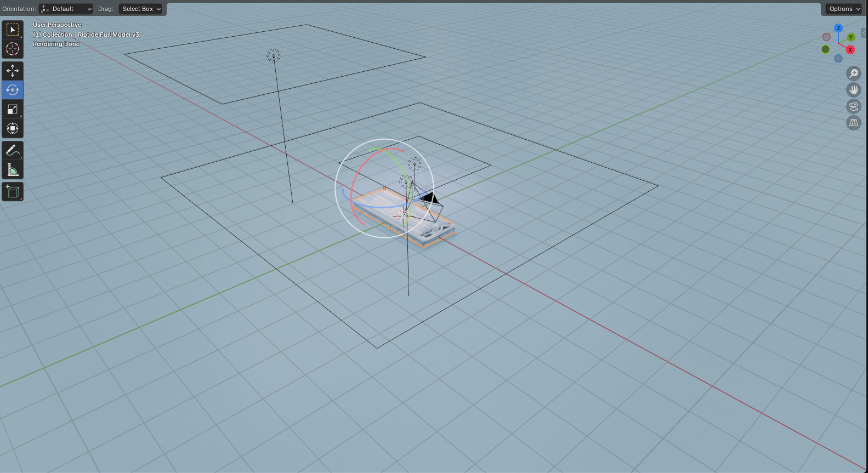Click the hand-shaped Pan view button
The height and width of the screenshot is (473, 868).
click(x=853, y=90)
